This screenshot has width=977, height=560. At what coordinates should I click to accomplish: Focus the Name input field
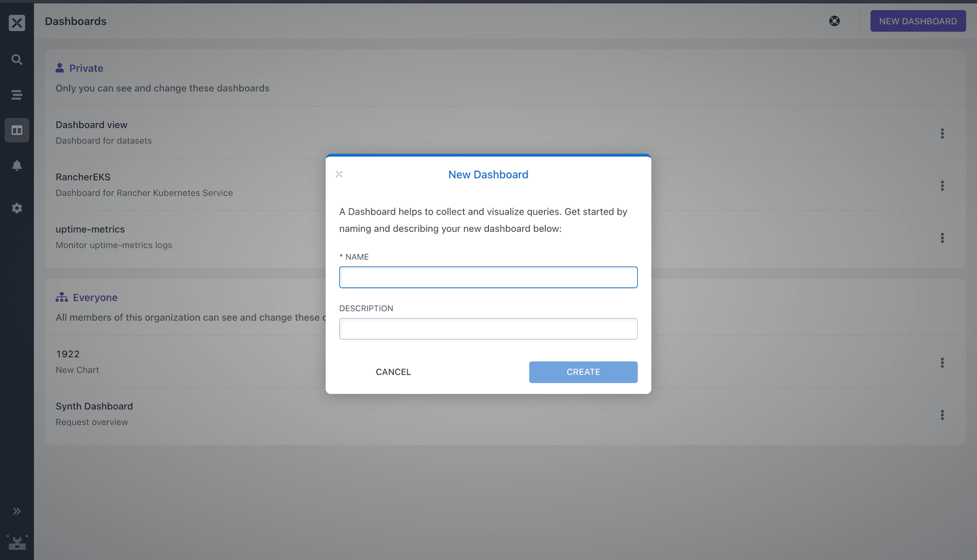pos(488,277)
